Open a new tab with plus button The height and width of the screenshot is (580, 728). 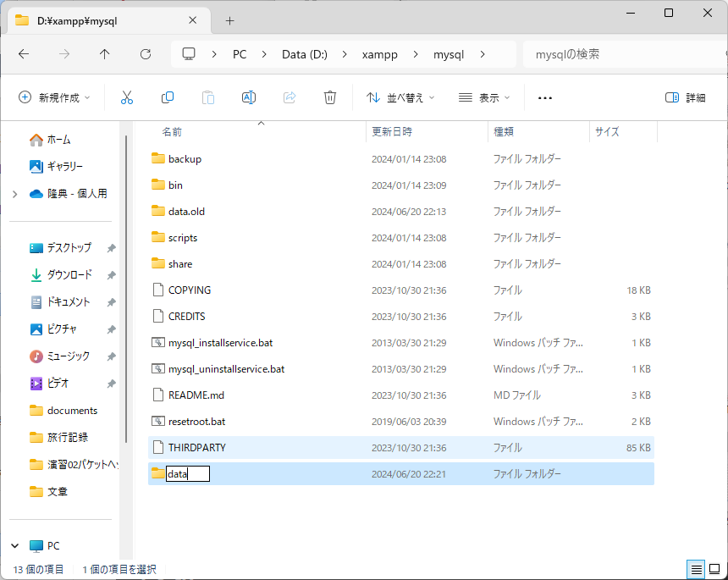point(229,20)
